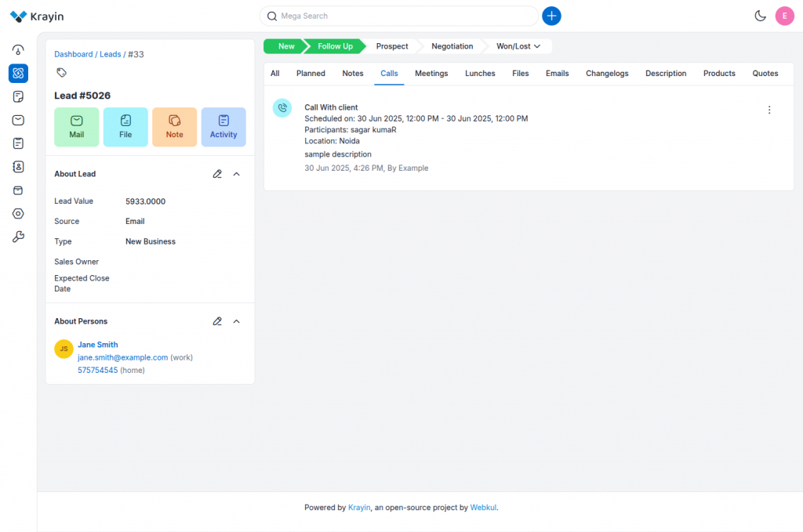This screenshot has width=803, height=532.
Task: Click the Dashboard breadcrumb link
Action: pos(73,54)
